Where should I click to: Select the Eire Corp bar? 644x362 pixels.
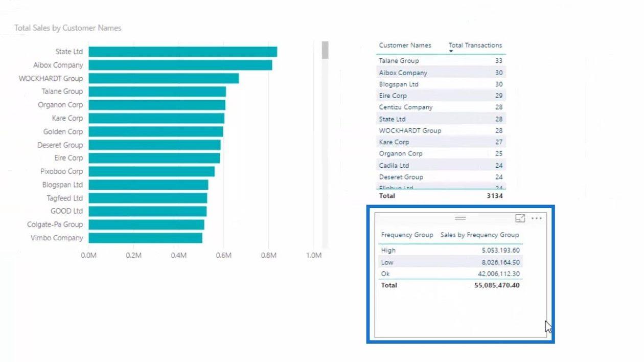(154, 158)
